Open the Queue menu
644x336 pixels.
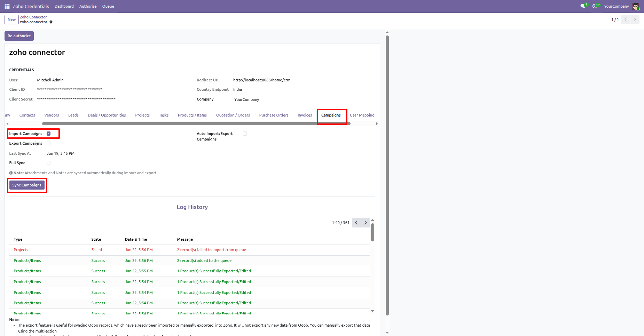tap(108, 6)
